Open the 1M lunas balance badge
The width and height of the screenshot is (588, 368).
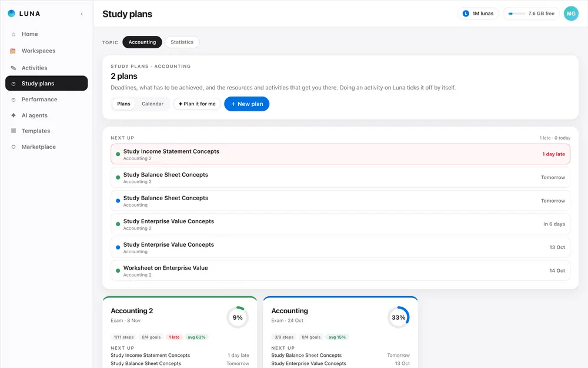click(478, 14)
